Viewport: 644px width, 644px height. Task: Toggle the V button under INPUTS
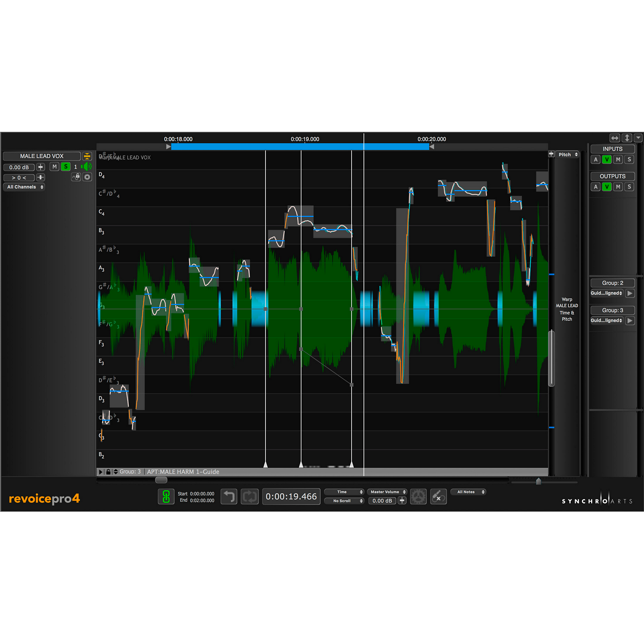(x=607, y=160)
